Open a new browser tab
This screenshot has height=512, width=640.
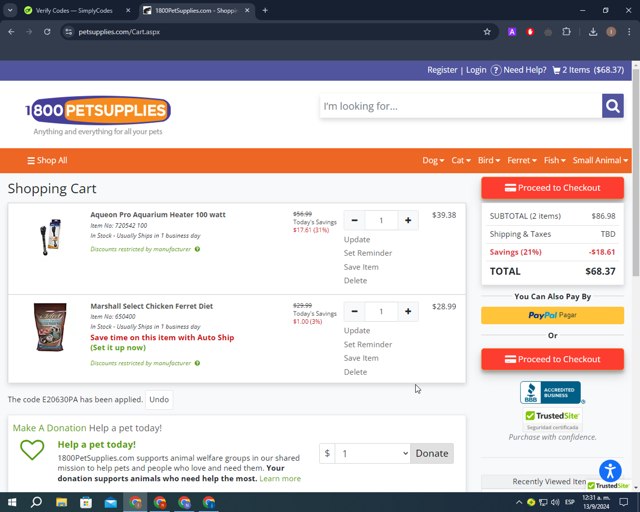pos(265,11)
